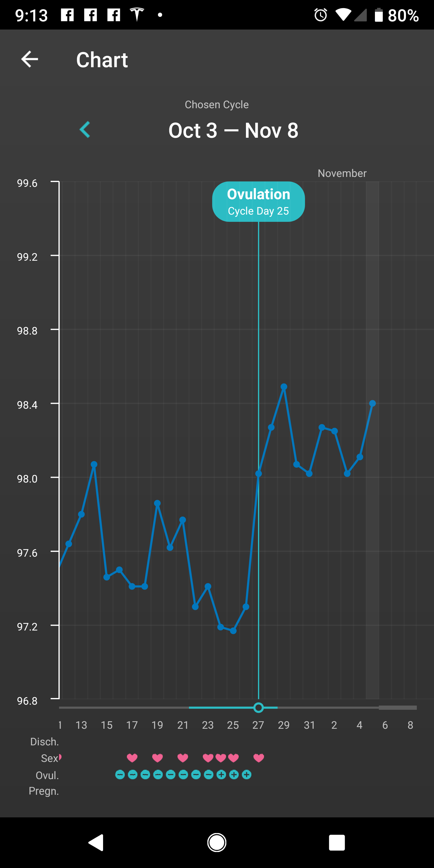This screenshot has width=434, height=868.
Task: Tap the sex heart on Oct 24
Action: pyautogui.click(x=221, y=758)
